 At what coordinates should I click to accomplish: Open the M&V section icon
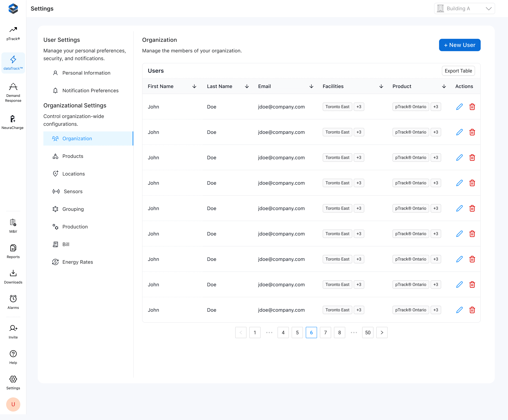click(13, 225)
